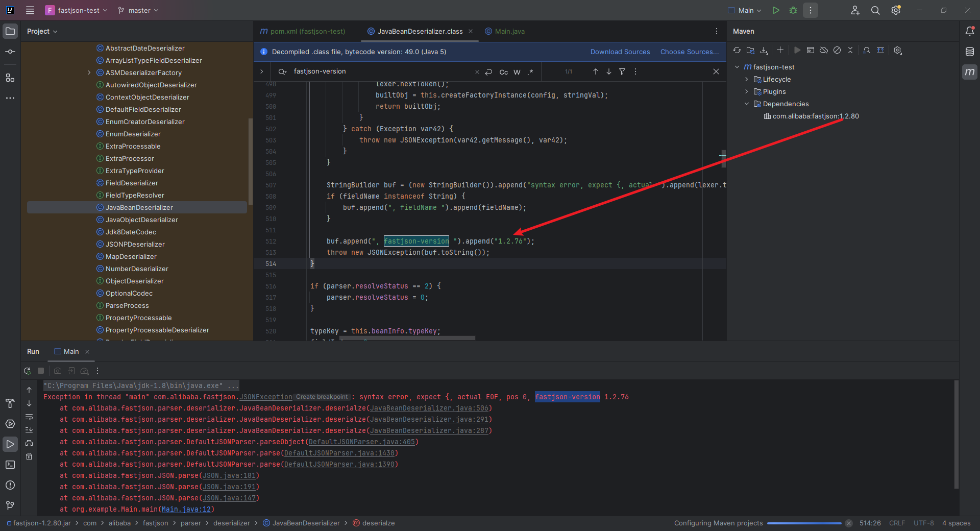Expand ASMDeserializerFactory tree node
980x531 pixels.
pyautogui.click(x=89, y=73)
